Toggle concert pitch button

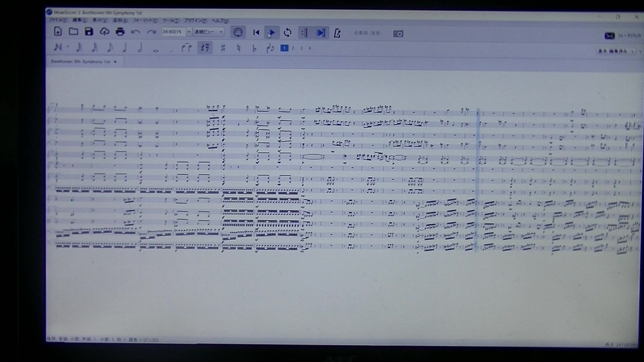tap(368, 33)
